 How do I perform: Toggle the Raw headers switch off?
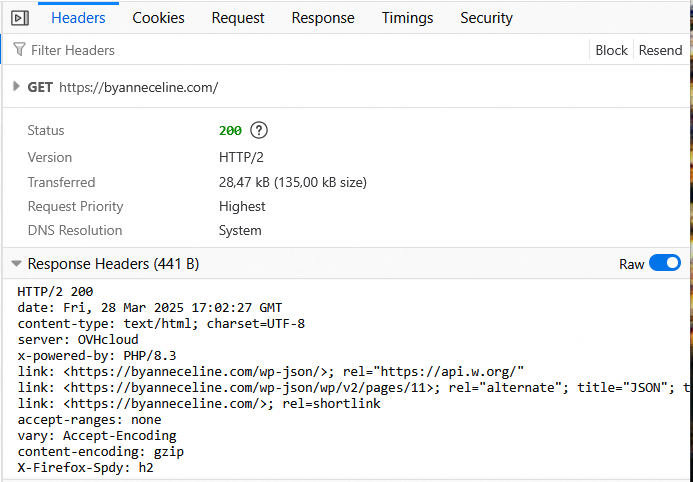664,264
